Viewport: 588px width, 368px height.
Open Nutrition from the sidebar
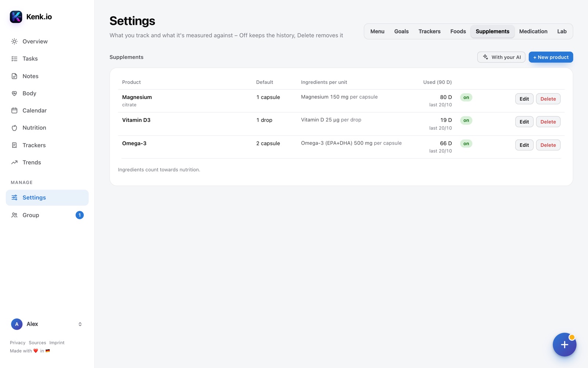47,128
